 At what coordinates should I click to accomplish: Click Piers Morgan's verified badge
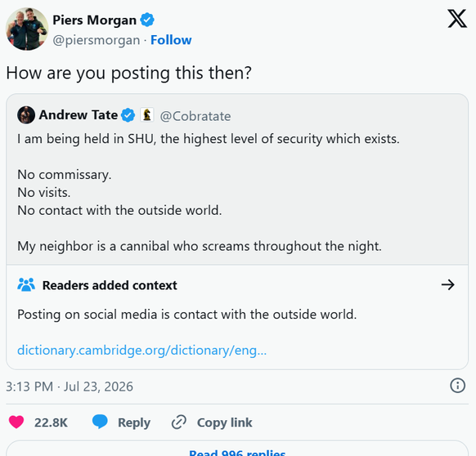pyautogui.click(x=147, y=20)
